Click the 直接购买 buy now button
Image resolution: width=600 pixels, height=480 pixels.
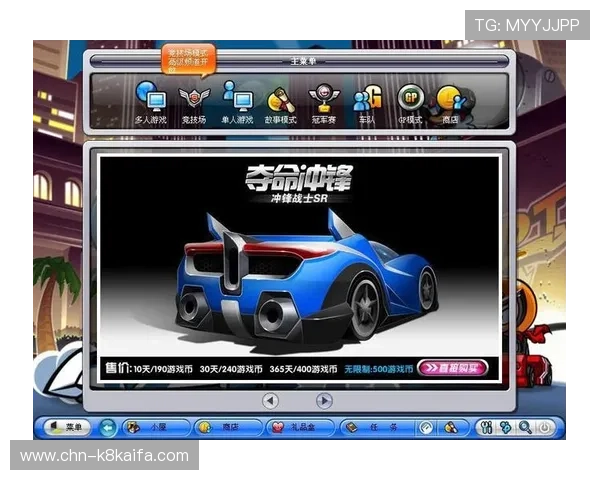point(452,367)
